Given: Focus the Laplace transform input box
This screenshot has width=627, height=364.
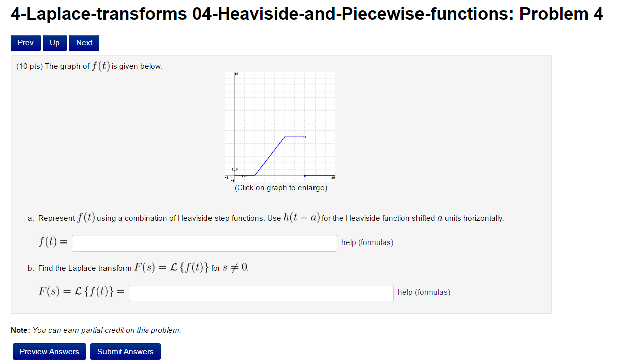Looking at the screenshot, I should (261, 292).
